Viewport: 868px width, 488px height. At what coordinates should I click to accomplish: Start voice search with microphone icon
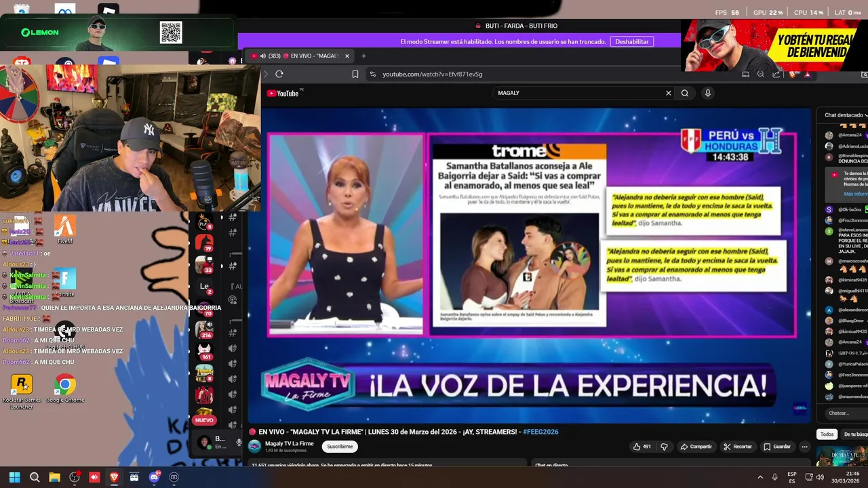click(x=707, y=93)
